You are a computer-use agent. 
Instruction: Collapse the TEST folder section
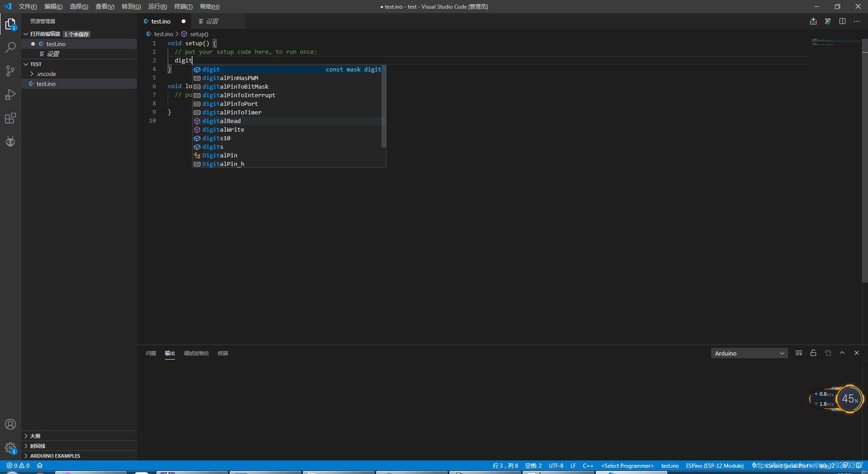coord(26,64)
